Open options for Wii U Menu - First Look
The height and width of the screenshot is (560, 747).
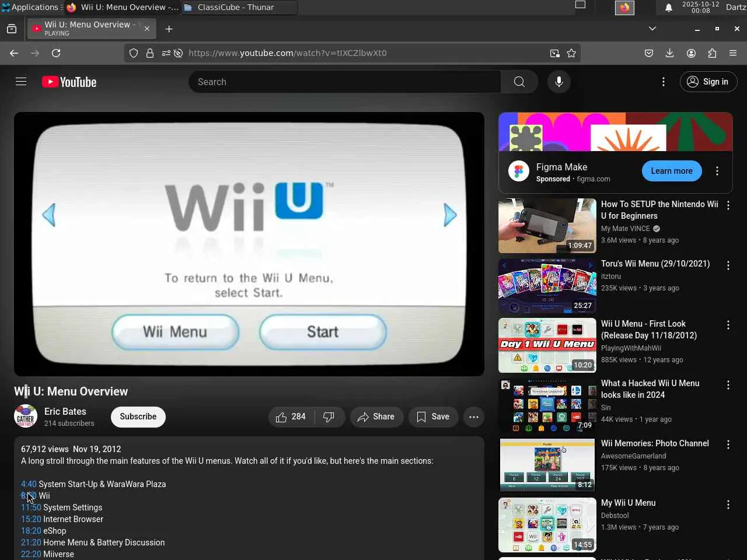pyautogui.click(x=728, y=325)
